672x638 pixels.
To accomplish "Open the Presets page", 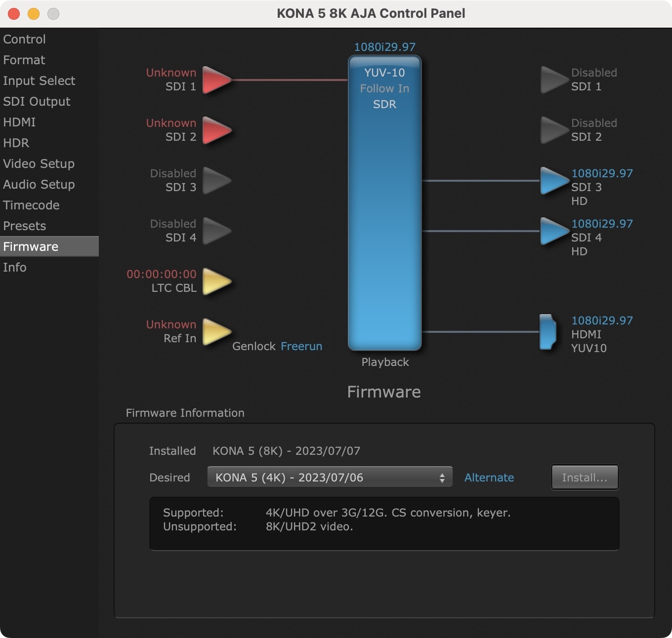I will [49, 226].
